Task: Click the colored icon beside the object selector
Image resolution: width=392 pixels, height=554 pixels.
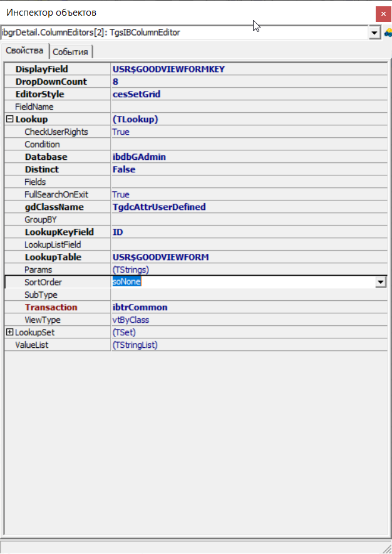Action: 388,33
